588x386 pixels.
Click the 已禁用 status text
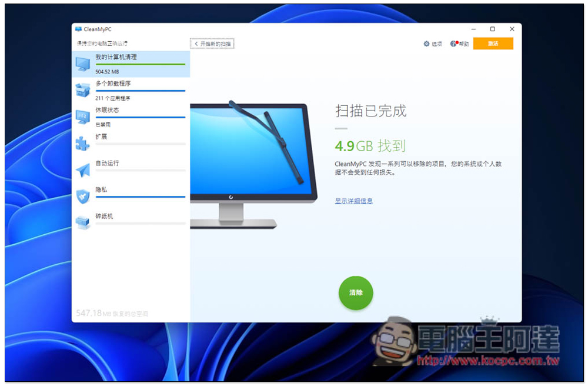coord(103,125)
